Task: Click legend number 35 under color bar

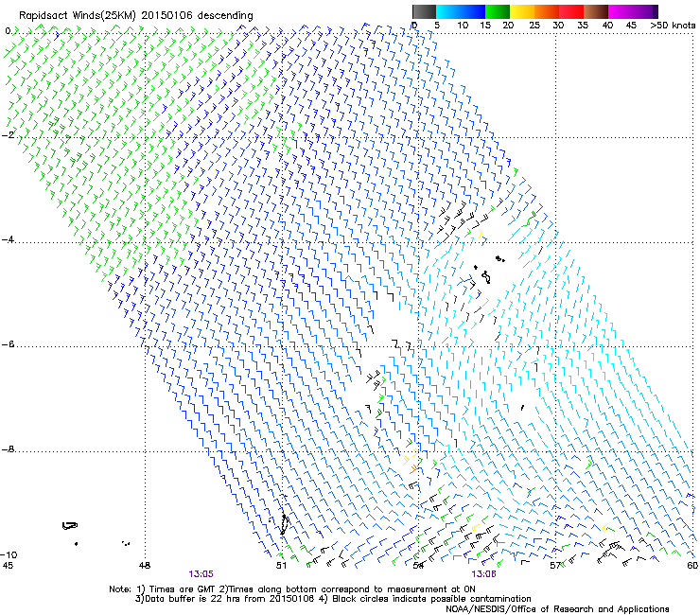Action: pyautogui.click(x=583, y=26)
